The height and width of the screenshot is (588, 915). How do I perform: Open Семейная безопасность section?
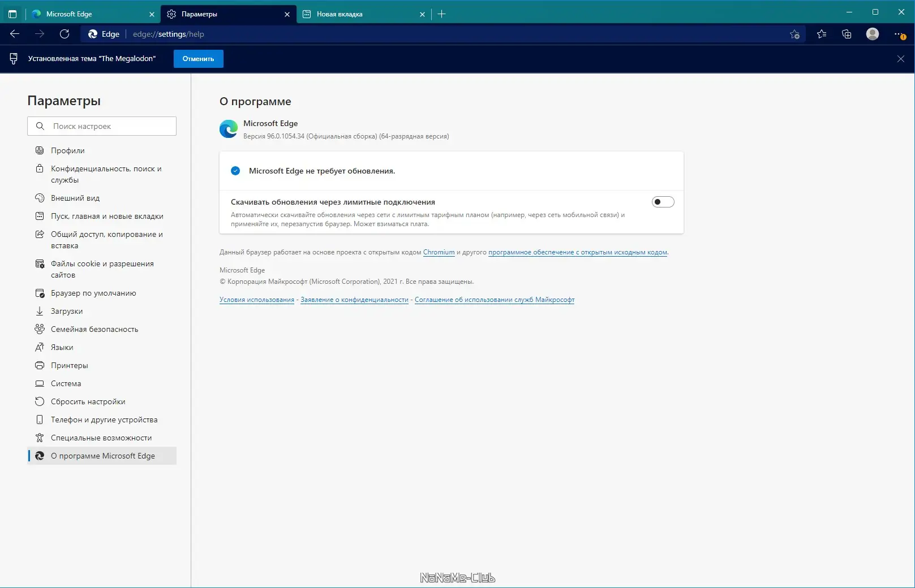click(x=102, y=329)
